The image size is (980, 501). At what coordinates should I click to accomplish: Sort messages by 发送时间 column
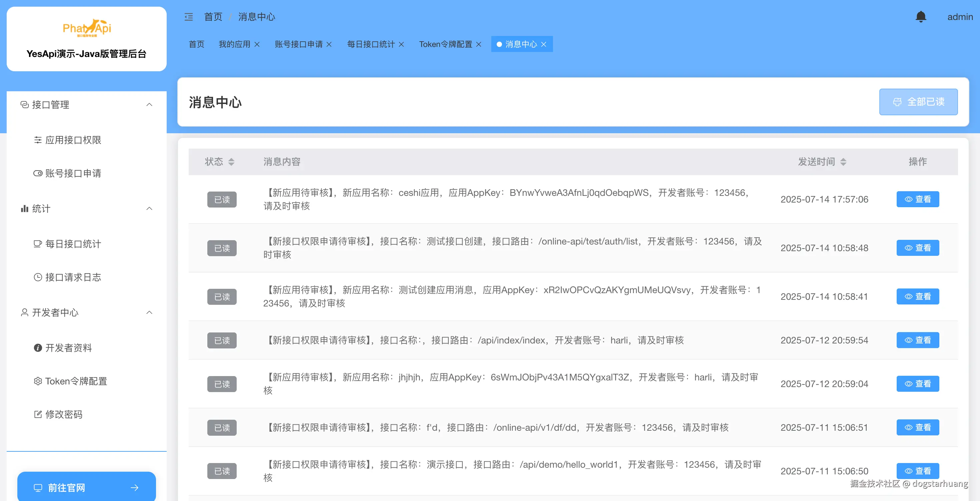pyautogui.click(x=843, y=162)
